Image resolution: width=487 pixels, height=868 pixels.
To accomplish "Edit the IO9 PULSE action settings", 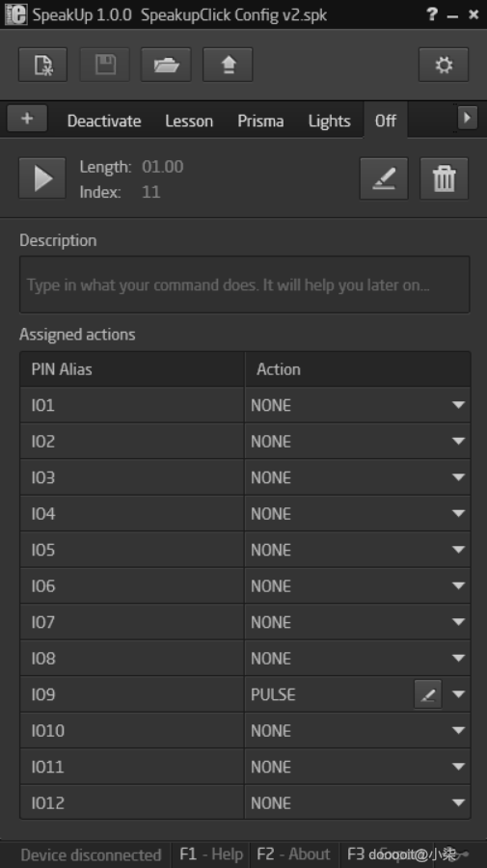I will pyautogui.click(x=428, y=694).
